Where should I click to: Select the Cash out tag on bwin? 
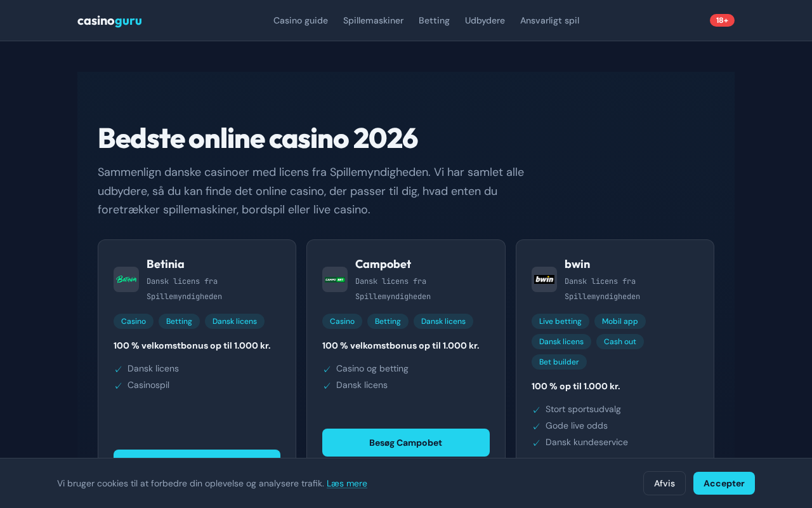(620, 342)
